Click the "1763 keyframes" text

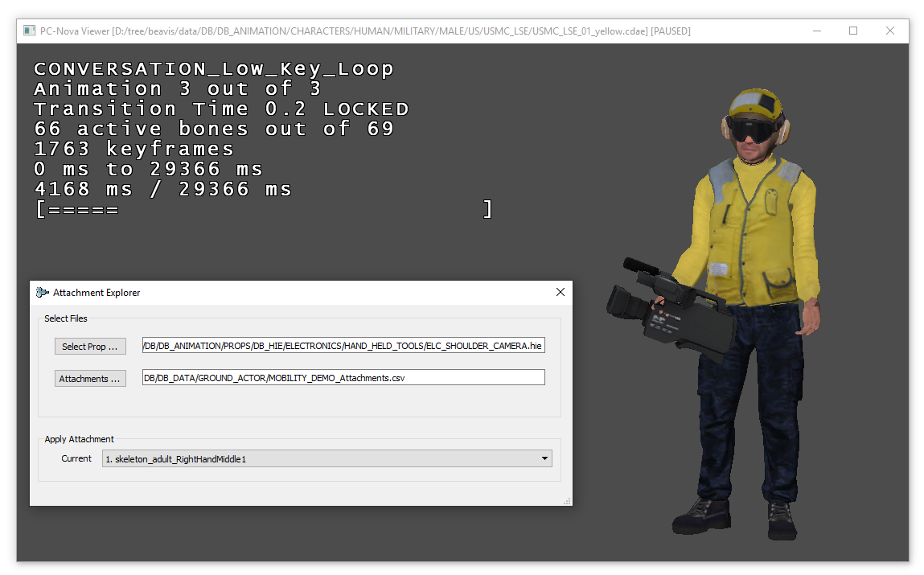point(133,149)
